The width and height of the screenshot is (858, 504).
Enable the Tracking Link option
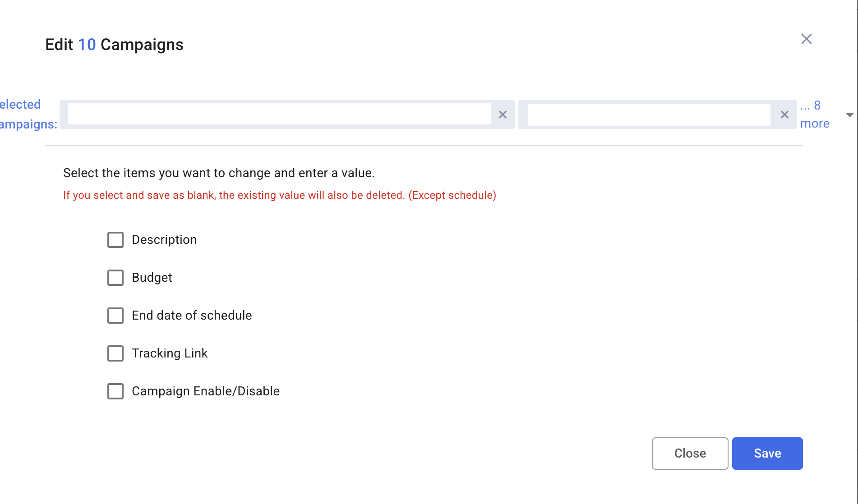115,353
